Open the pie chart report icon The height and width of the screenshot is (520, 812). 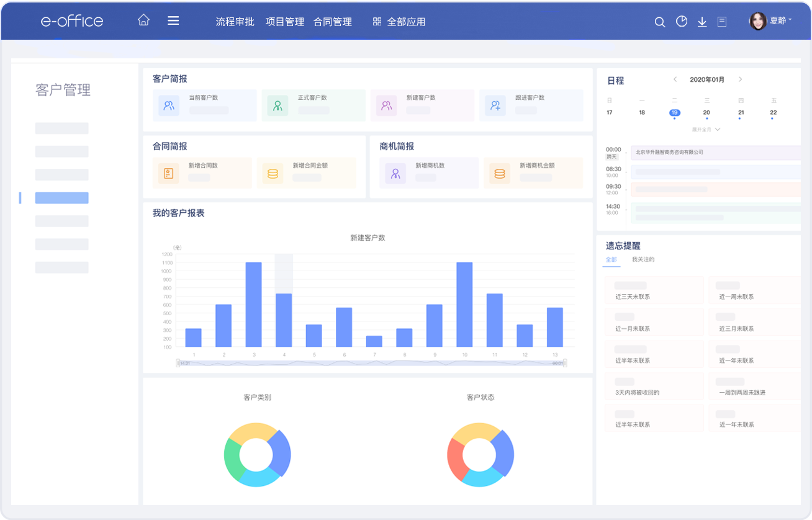(x=682, y=22)
